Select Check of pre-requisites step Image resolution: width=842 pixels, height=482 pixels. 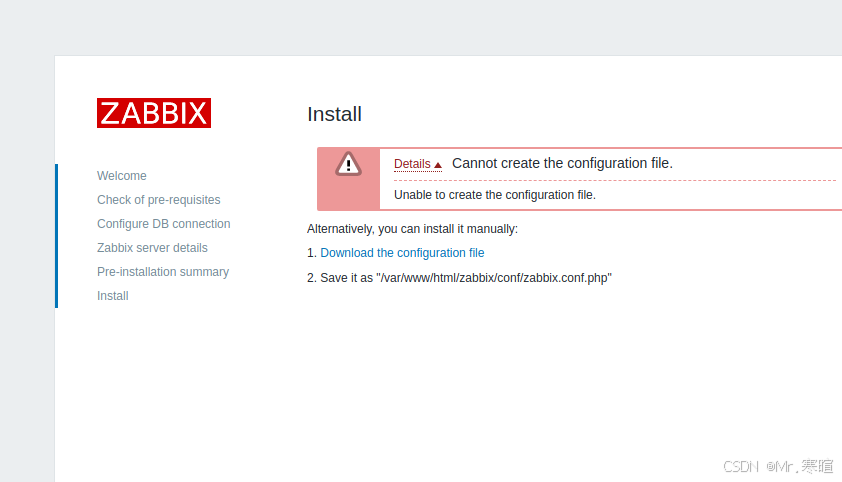tap(158, 200)
